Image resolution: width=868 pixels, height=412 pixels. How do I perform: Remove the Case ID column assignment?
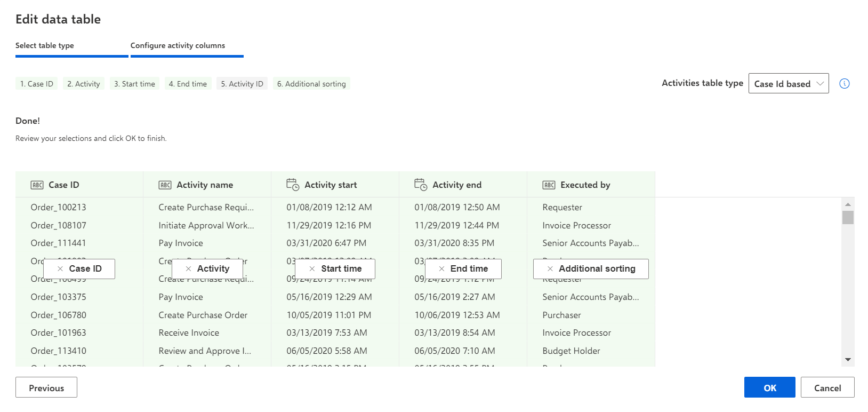60,269
